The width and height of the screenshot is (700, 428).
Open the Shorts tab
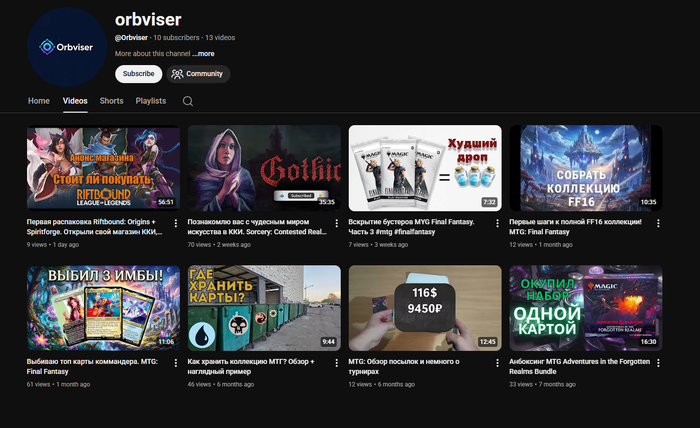(x=112, y=101)
